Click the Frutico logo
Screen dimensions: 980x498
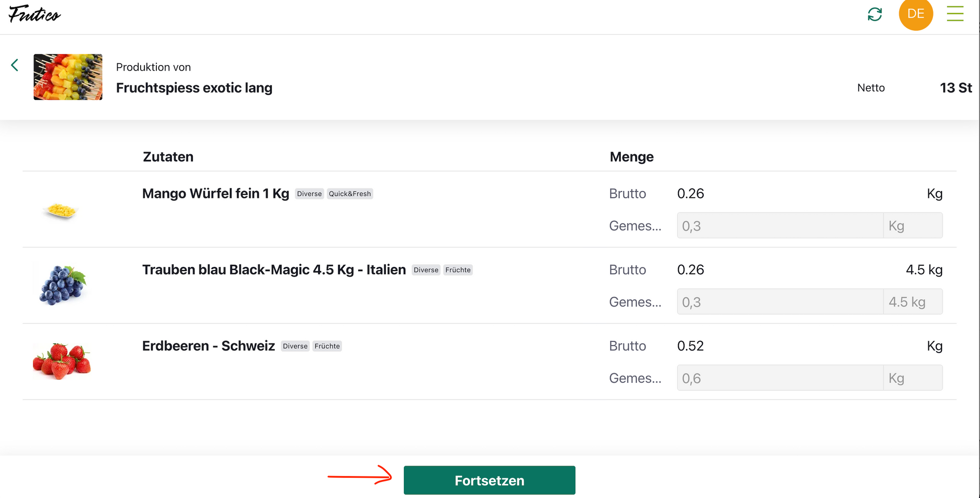point(34,14)
